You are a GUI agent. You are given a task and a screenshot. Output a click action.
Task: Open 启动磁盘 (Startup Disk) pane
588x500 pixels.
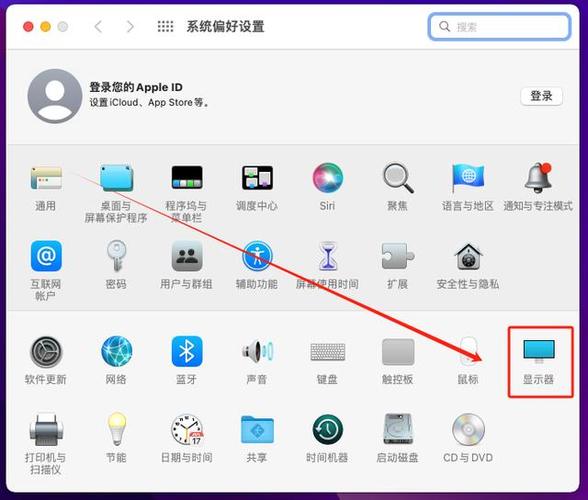[398, 429]
